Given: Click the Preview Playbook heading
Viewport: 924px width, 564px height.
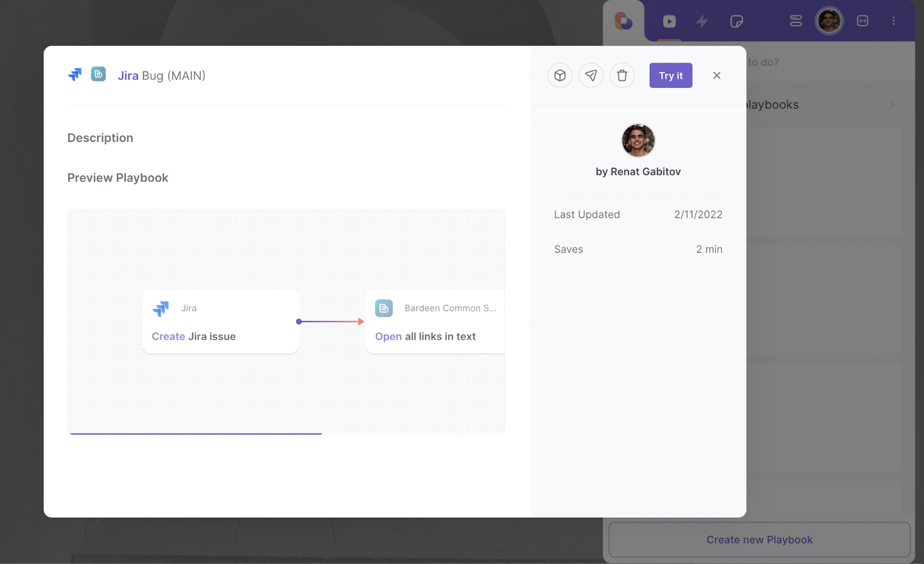Looking at the screenshot, I should tap(118, 178).
